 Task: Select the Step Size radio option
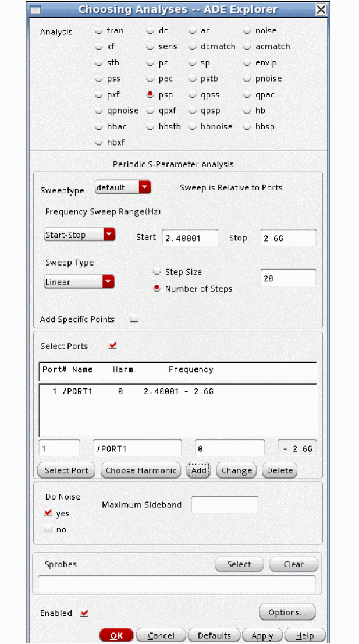coord(157,272)
